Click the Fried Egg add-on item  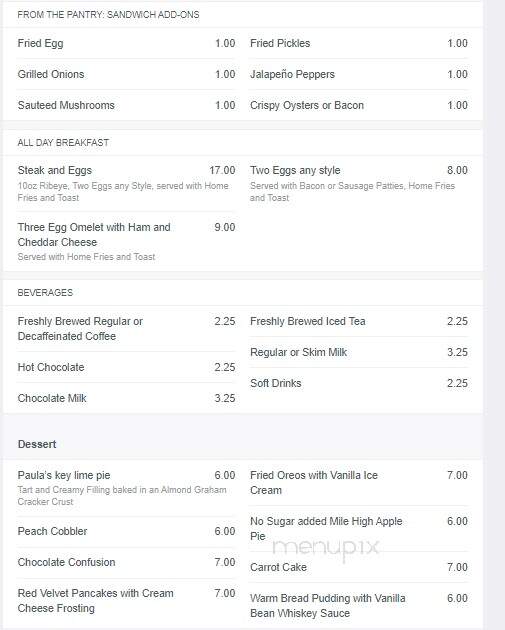pos(126,43)
